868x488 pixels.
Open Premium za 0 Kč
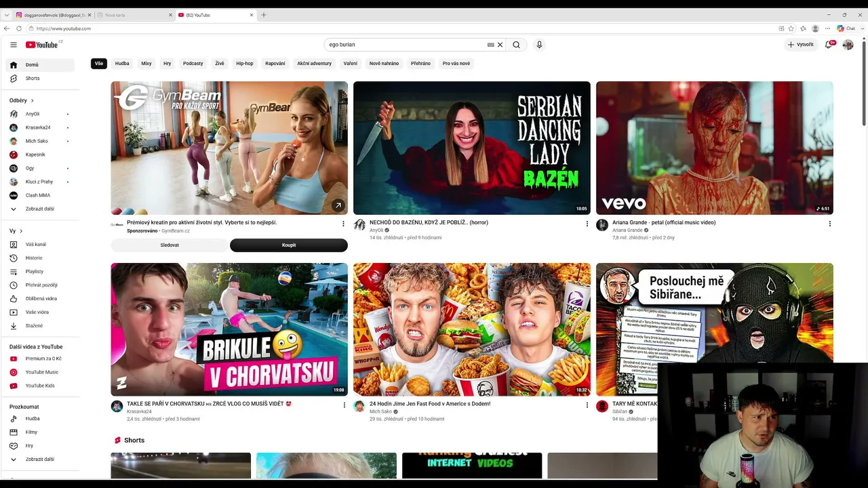pyautogui.click(x=41, y=359)
